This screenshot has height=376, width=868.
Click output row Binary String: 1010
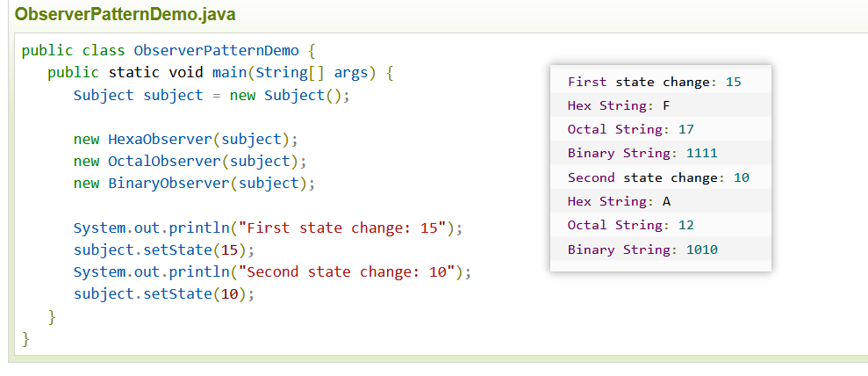point(660,249)
